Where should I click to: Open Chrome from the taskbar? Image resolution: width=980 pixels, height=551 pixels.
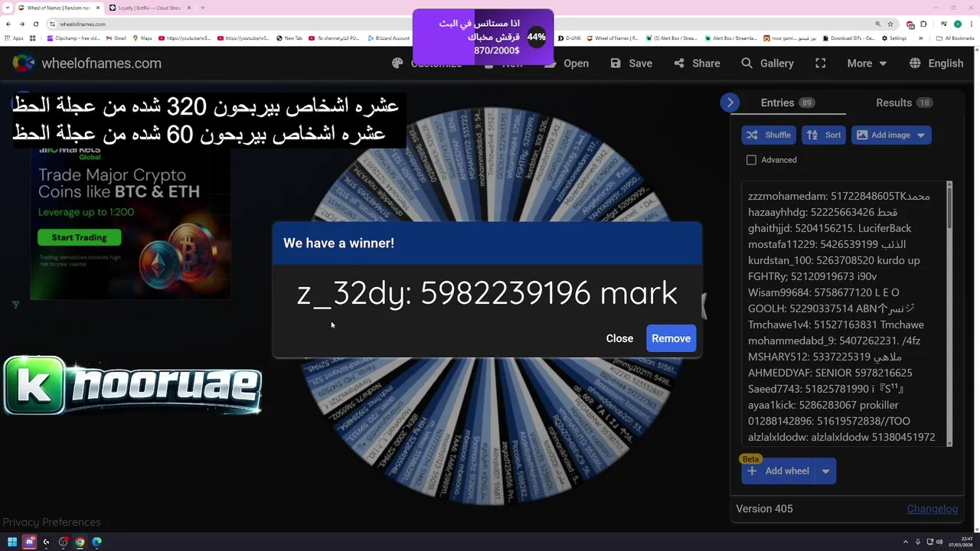click(x=80, y=542)
